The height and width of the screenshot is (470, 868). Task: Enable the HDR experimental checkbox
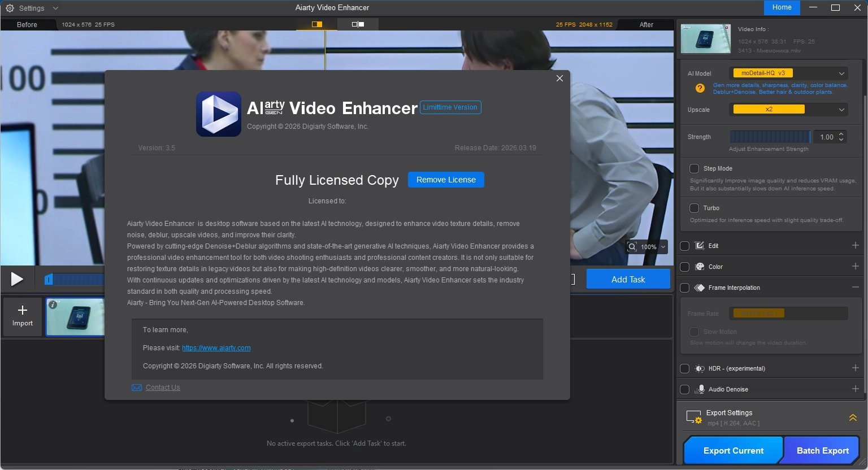coord(684,368)
